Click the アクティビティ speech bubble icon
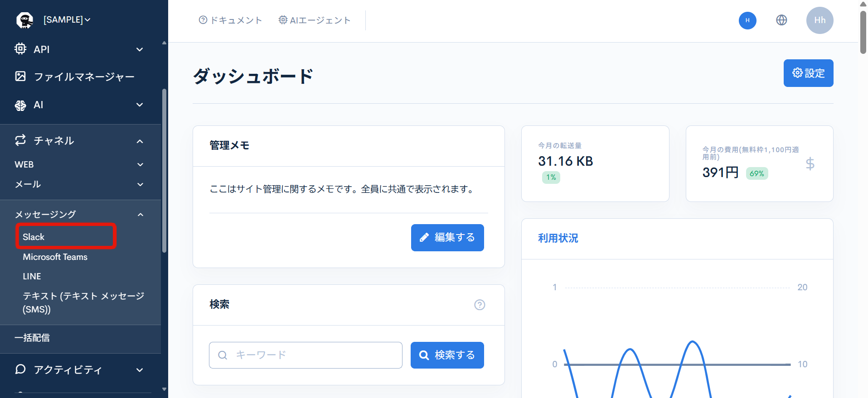 [20, 369]
